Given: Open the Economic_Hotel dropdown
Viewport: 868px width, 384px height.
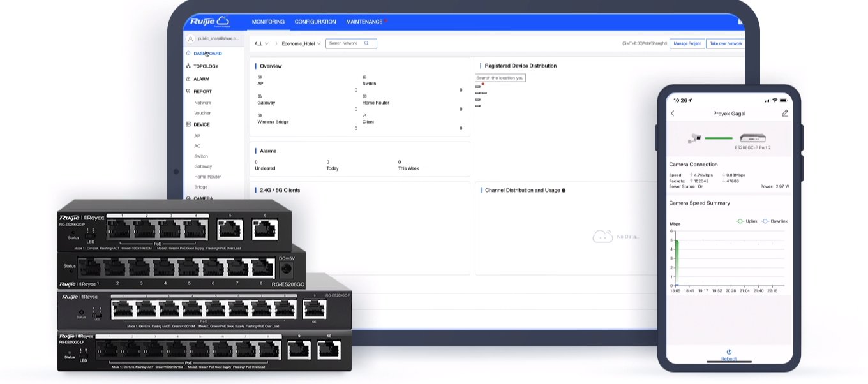Looking at the screenshot, I should click(x=301, y=44).
